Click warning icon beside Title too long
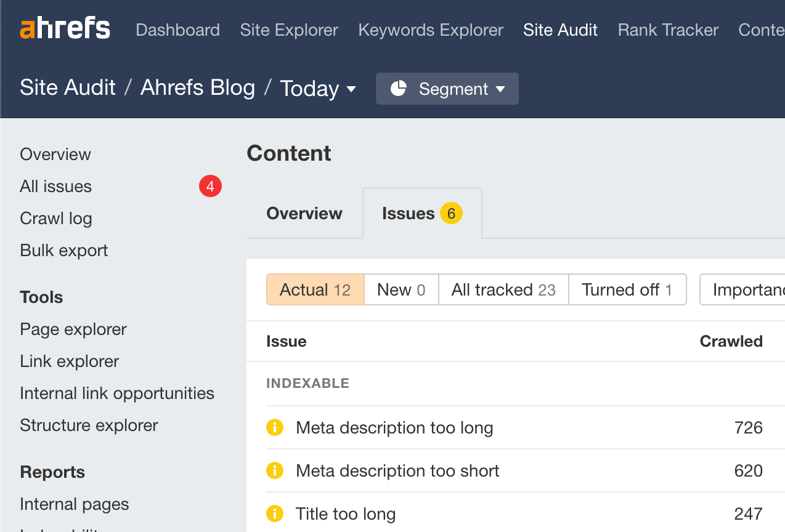 tap(275, 514)
